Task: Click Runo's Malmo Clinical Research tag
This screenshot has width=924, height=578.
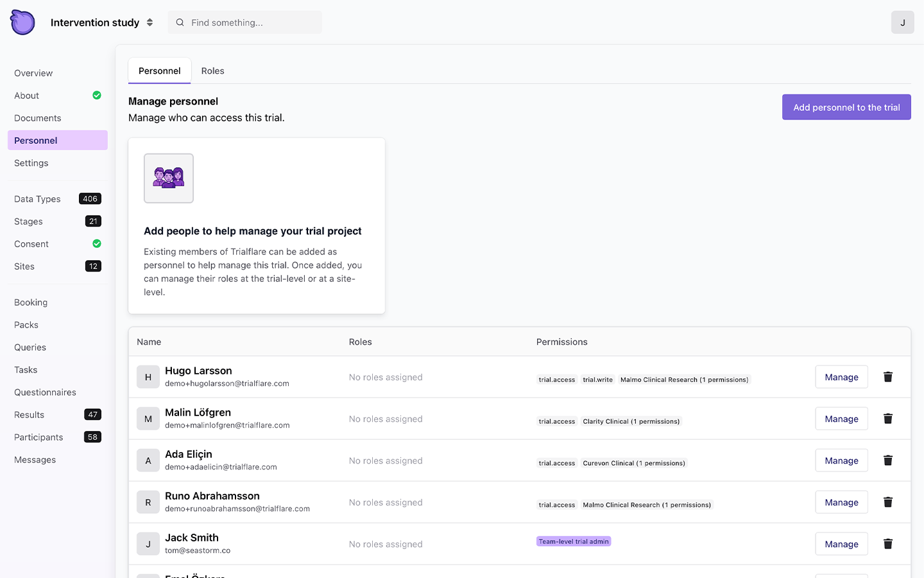Action: pyautogui.click(x=647, y=505)
